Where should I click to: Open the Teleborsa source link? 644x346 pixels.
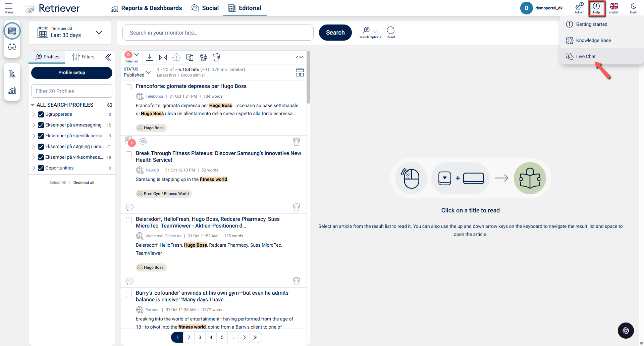click(x=154, y=96)
